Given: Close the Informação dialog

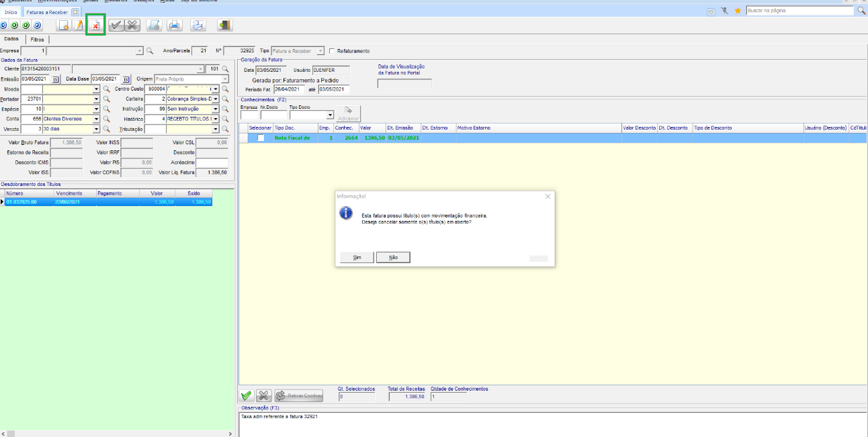Looking at the screenshot, I should coord(548,196).
